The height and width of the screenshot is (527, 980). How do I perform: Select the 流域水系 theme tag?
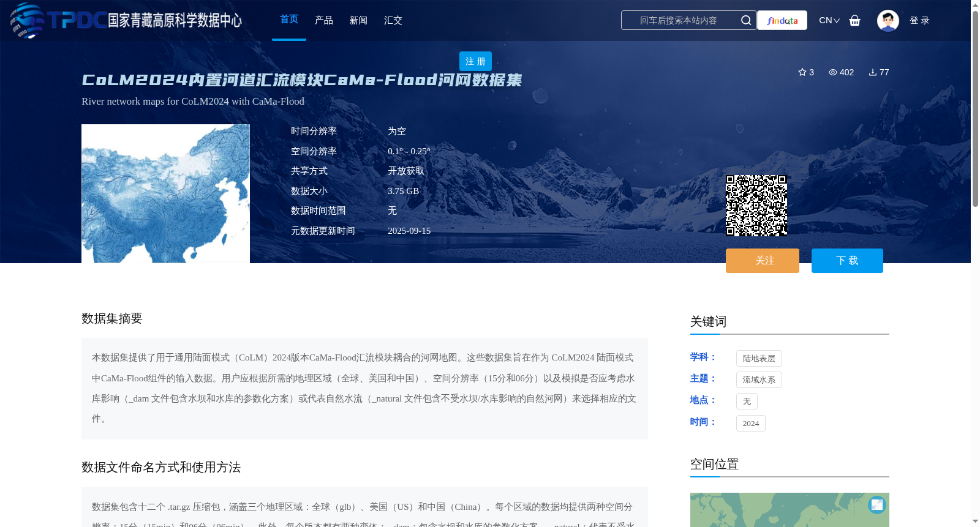pos(759,379)
